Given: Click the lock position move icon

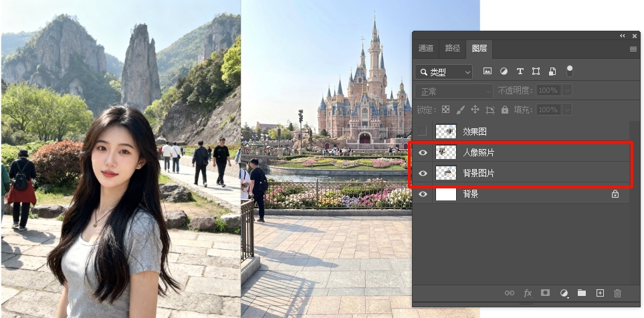Looking at the screenshot, I should [475, 110].
